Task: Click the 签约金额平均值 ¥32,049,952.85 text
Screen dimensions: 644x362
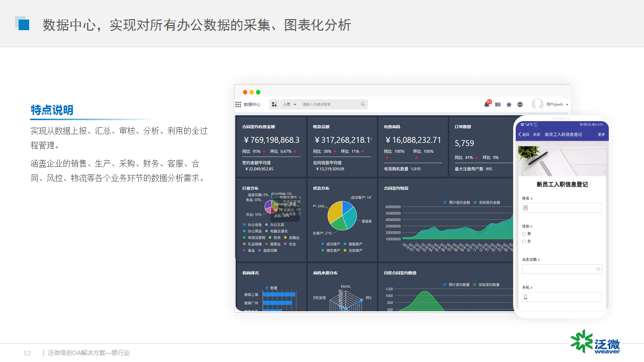Action: pyautogui.click(x=258, y=166)
